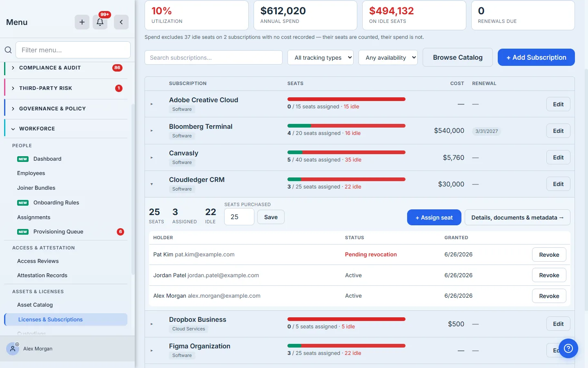Screen dimensions: 588x368
Task: Go to Assignments page
Action: pyautogui.click(x=34, y=218)
